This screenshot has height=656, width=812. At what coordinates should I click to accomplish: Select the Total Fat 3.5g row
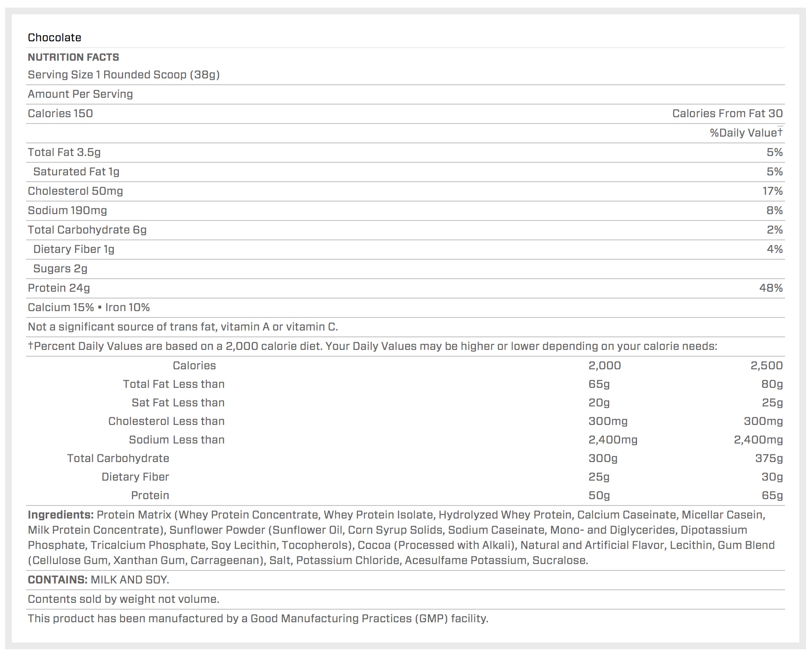pyautogui.click(x=64, y=152)
